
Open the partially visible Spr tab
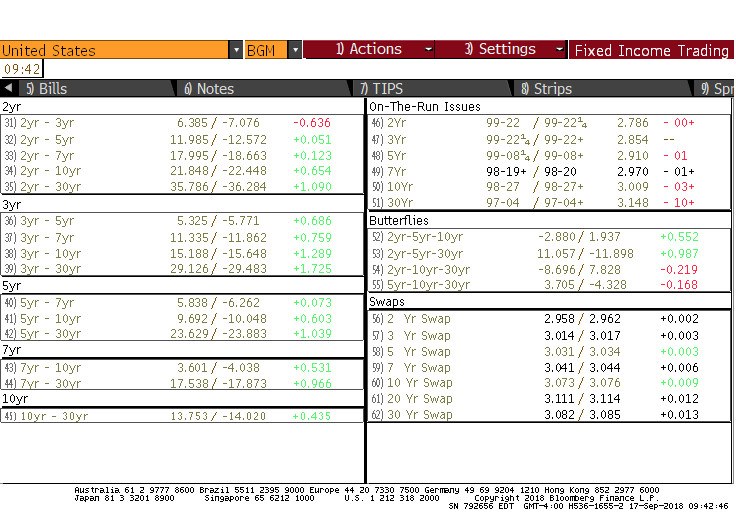pos(714,88)
